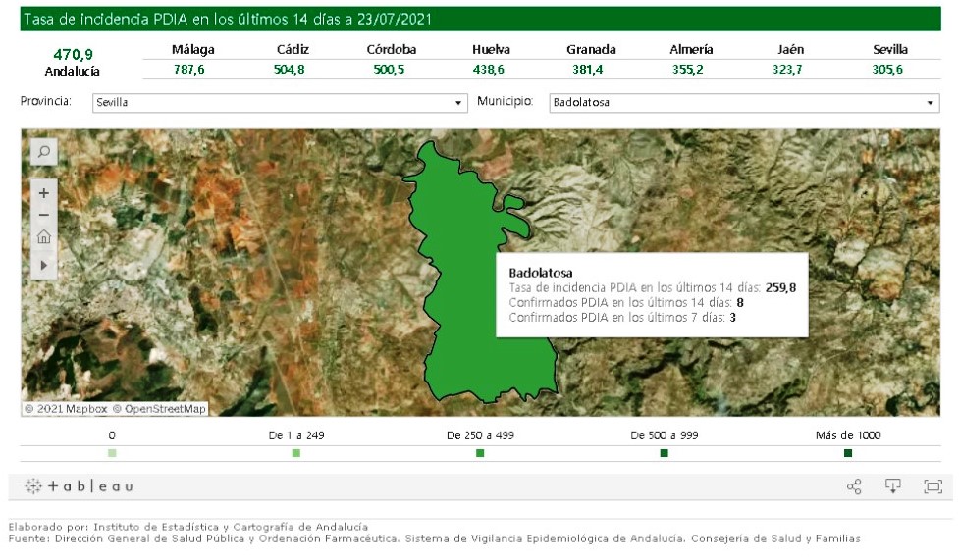Select the 'De 250 a 499' legend swatch
This screenshot has width=959, height=560.
pos(480,453)
